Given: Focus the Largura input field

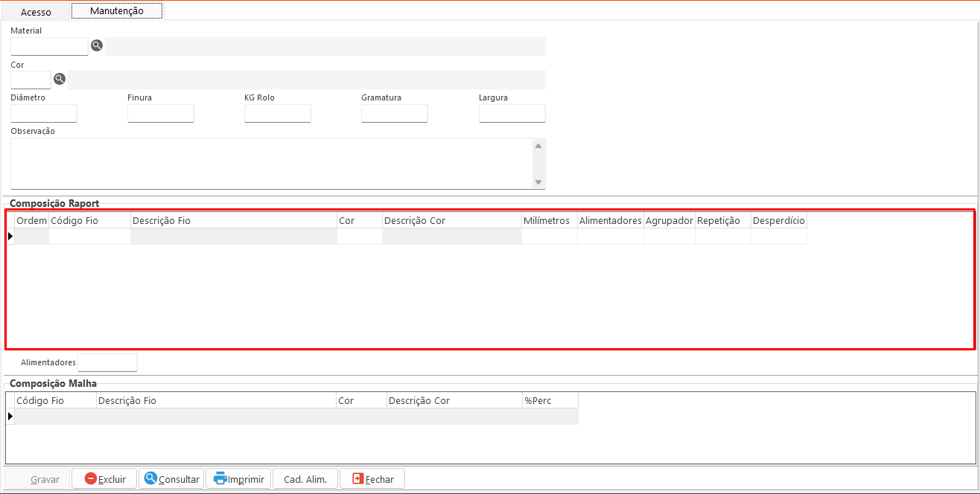Looking at the screenshot, I should [512, 113].
